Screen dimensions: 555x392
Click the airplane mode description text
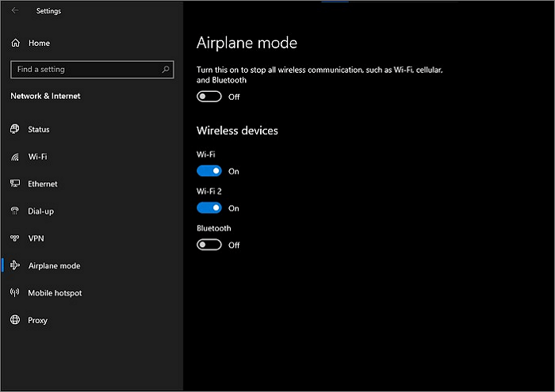pos(320,75)
